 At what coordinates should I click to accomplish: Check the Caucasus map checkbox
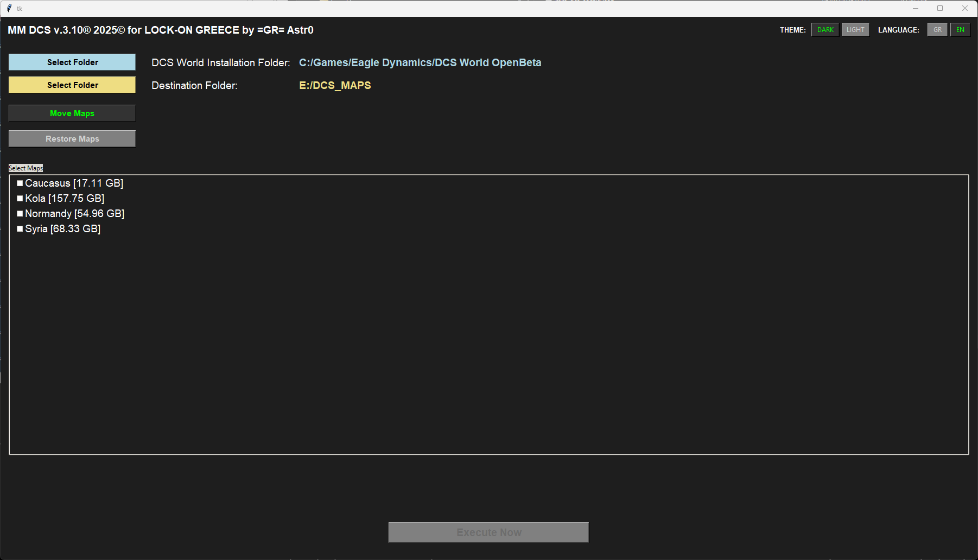click(20, 183)
